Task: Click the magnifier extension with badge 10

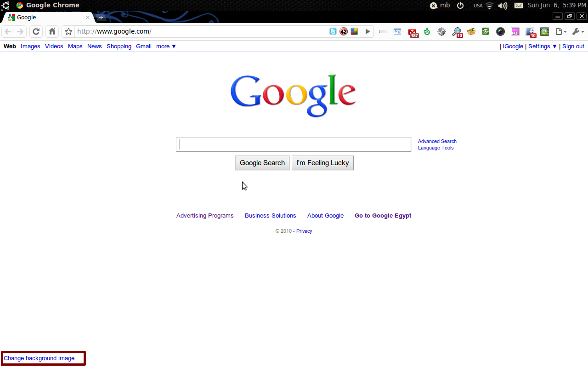Action: coord(457,32)
